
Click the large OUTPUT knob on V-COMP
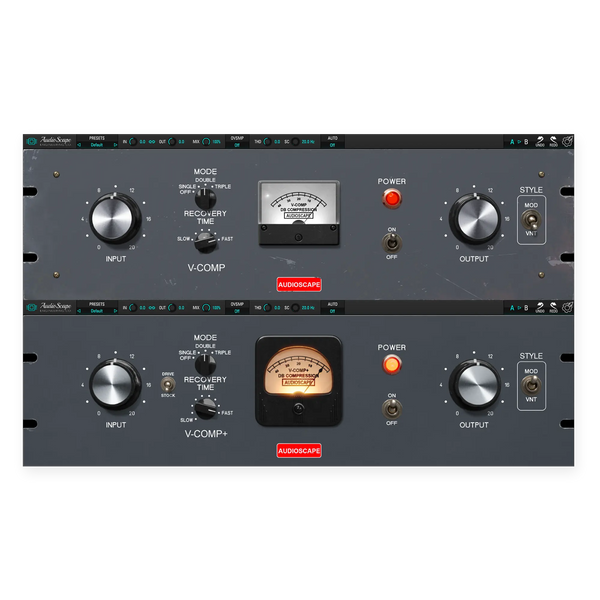[x=475, y=219]
